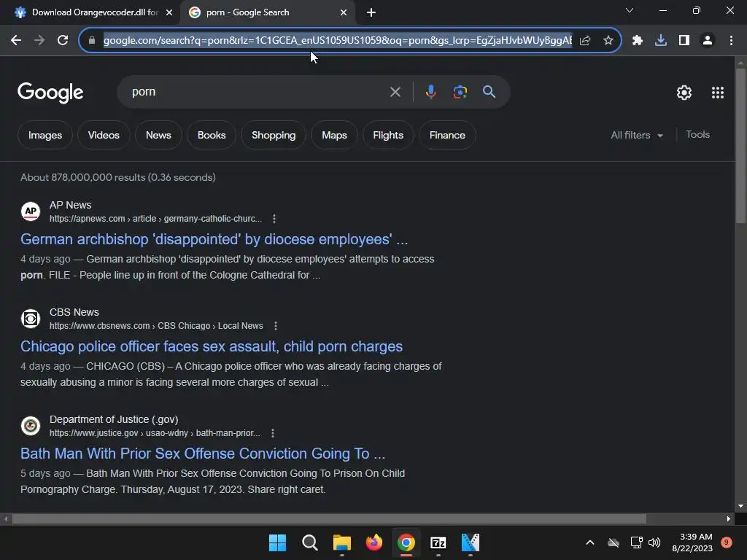Open the volume control in system tray
Screen dimensions: 747x560
coord(654,542)
